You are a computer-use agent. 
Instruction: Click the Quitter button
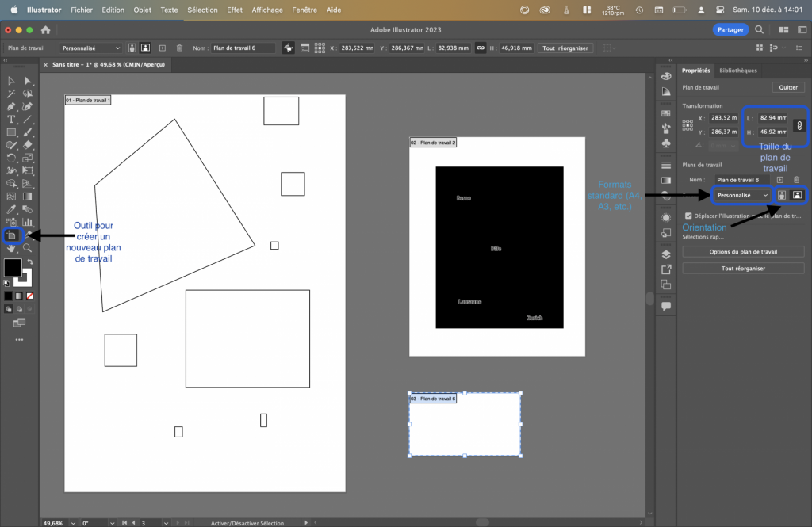pos(788,87)
